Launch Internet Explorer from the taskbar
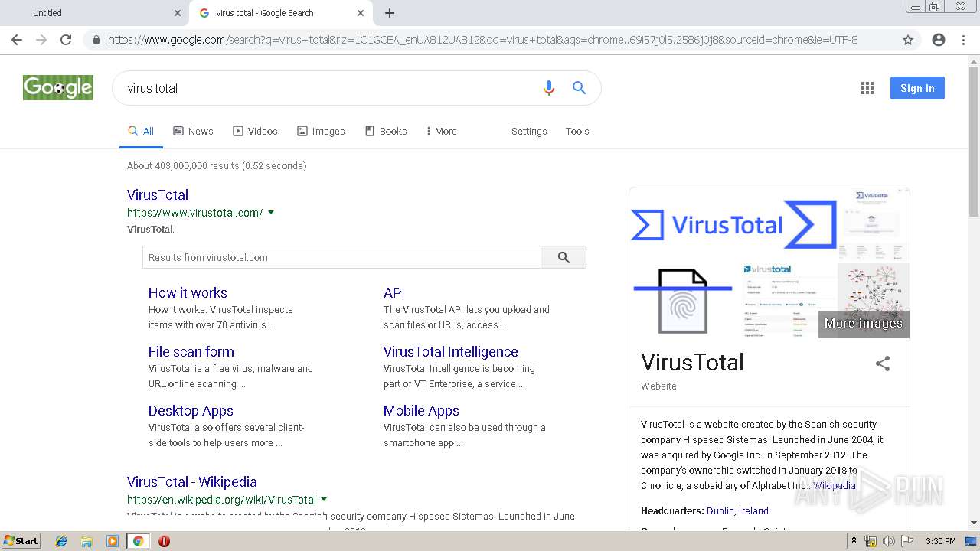The image size is (980, 551). (x=61, y=541)
